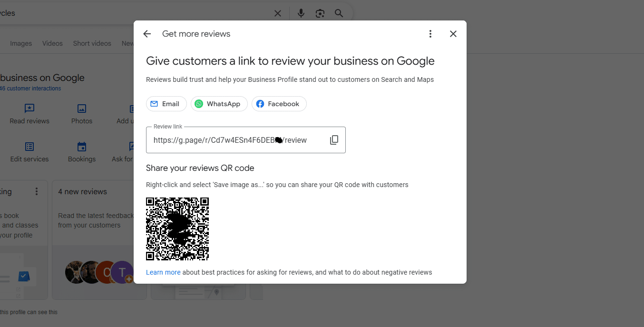Start voice search with the microphone icon
The image size is (644, 327).
click(x=301, y=13)
